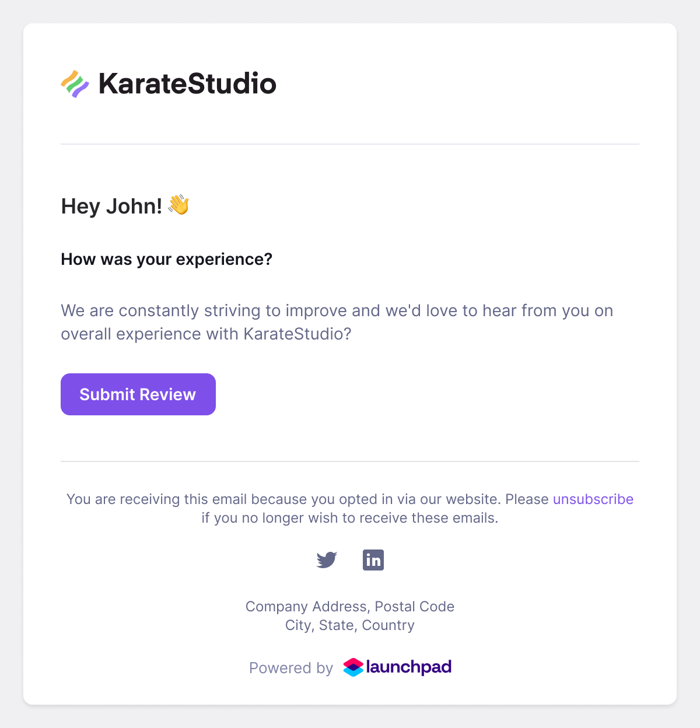Follow the unsubscribe link
700x728 pixels.
[593, 499]
